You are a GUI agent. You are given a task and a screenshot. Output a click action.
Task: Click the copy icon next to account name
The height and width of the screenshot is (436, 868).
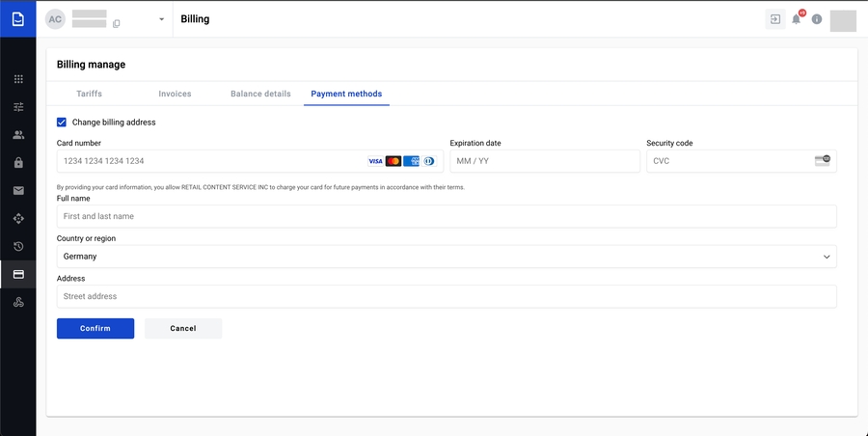tap(117, 24)
